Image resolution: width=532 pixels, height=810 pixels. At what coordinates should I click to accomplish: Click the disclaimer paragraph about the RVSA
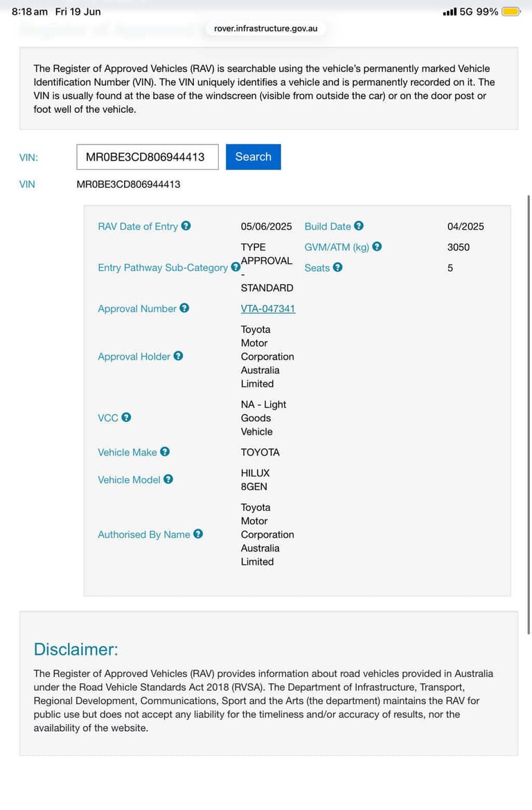point(263,701)
